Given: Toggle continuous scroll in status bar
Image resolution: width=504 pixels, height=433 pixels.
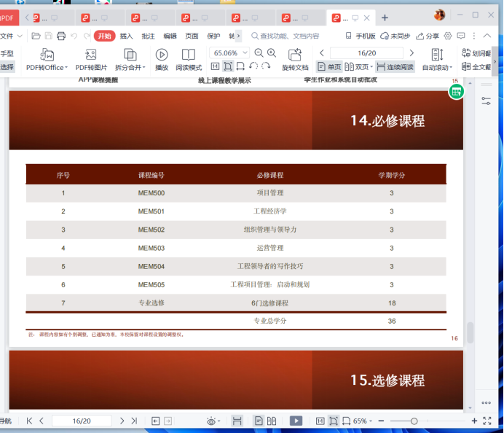Looking at the screenshot, I should tap(237, 421).
